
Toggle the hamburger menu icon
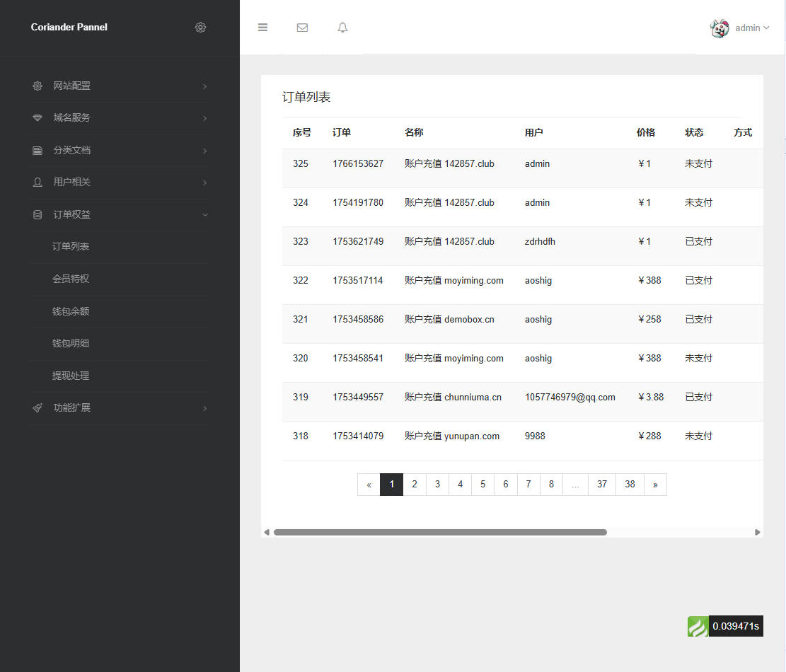262,28
